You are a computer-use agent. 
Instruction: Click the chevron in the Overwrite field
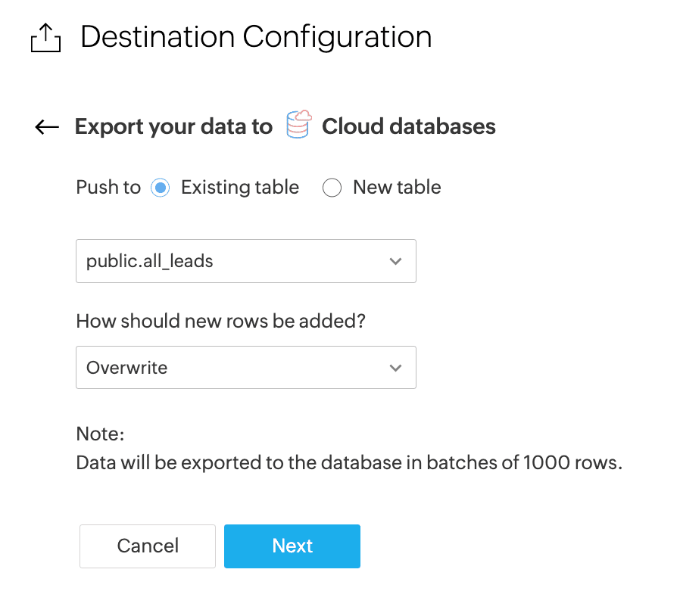coord(395,369)
